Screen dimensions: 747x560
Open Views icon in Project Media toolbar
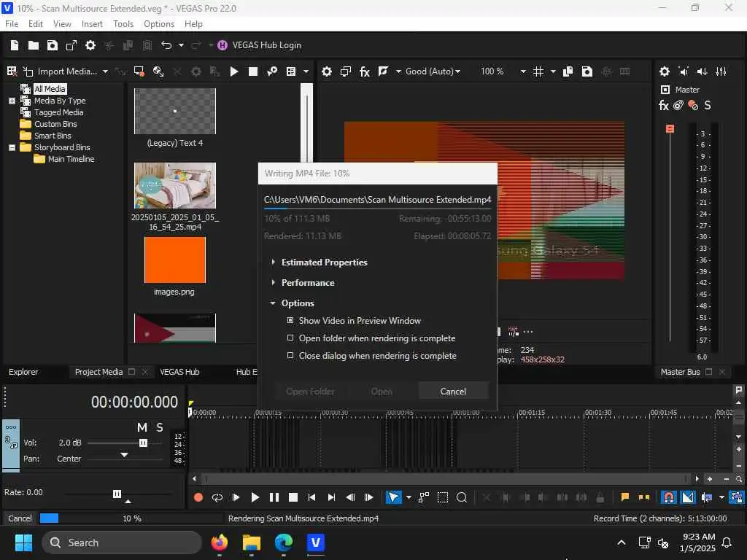tap(291, 71)
